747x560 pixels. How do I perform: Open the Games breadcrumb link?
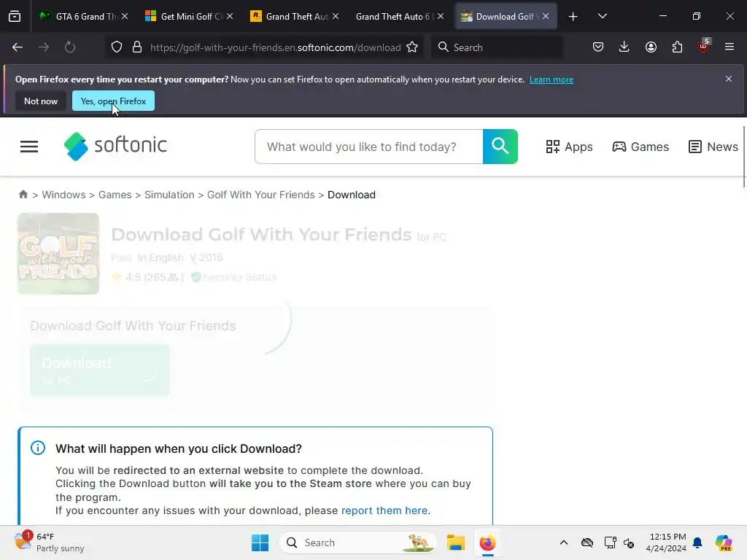[115, 195]
